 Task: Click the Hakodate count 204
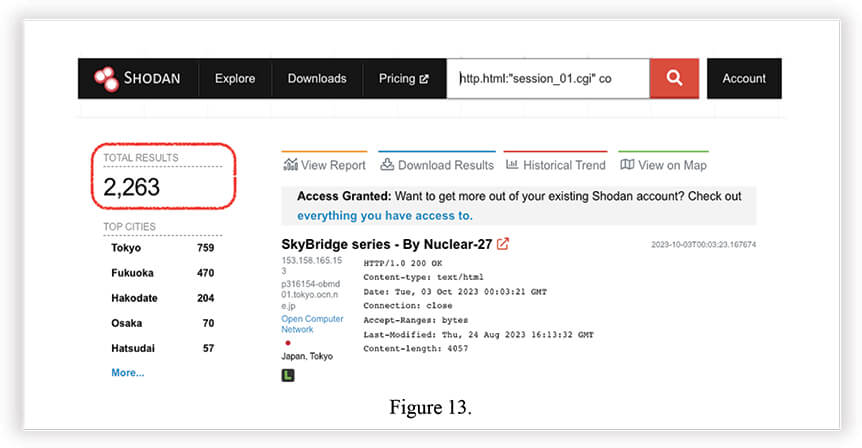[x=206, y=298]
